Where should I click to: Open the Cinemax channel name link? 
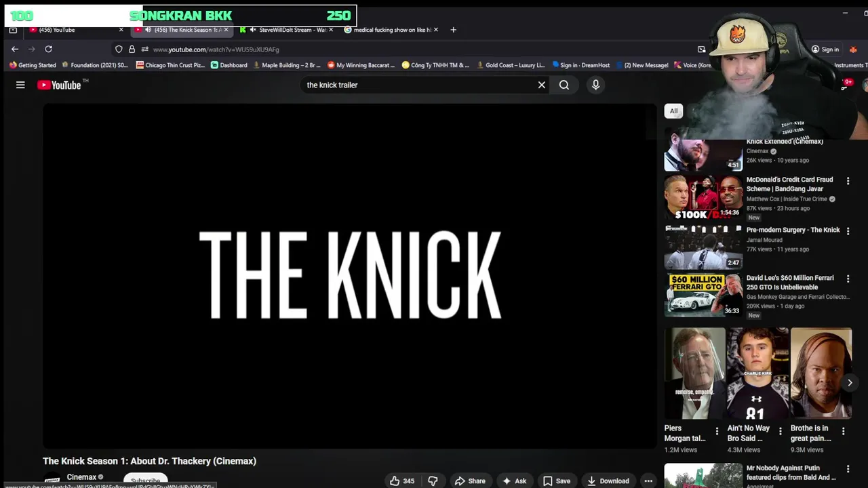(x=81, y=477)
